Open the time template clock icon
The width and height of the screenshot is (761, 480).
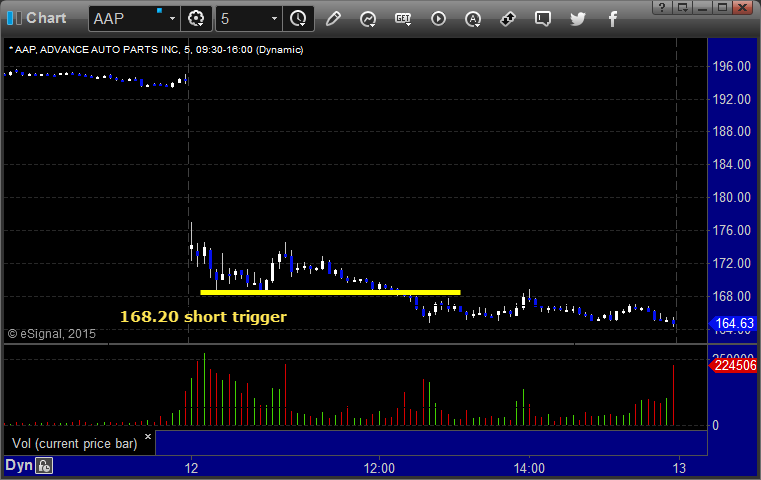tap(298, 19)
